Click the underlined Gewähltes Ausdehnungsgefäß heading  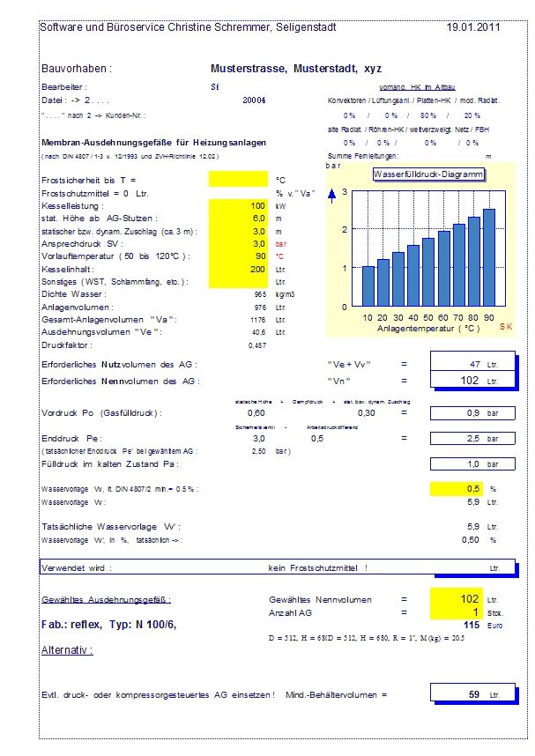click(x=106, y=600)
